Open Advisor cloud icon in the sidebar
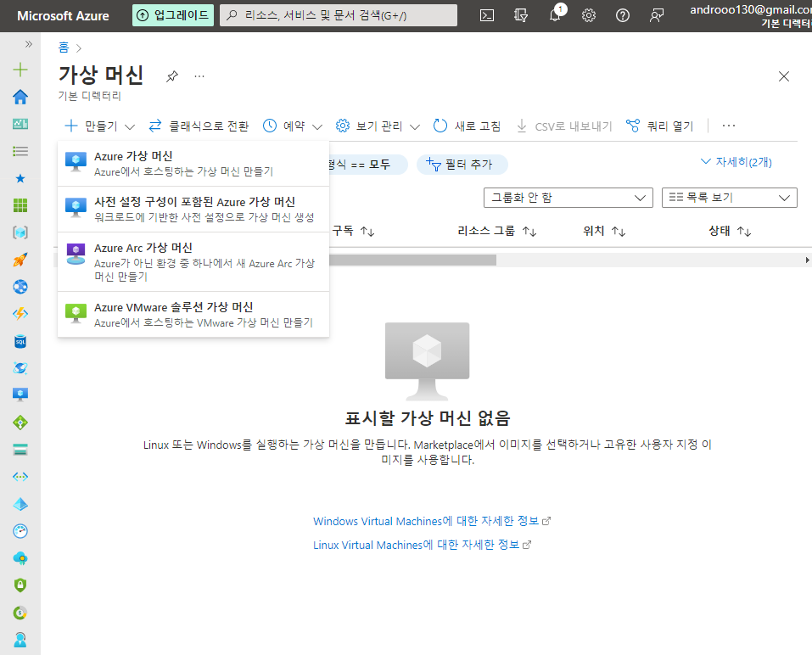This screenshot has width=812, height=655. [20, 558]
